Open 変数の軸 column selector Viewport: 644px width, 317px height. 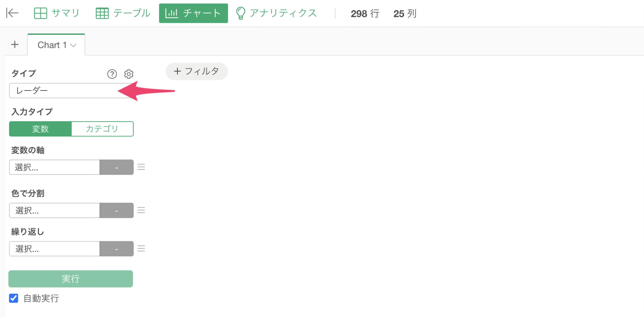point(55,167)
